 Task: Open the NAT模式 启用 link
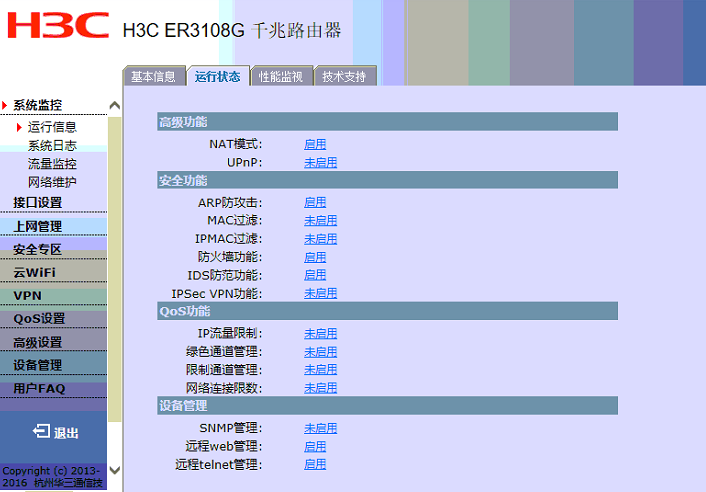pos(315,144)
